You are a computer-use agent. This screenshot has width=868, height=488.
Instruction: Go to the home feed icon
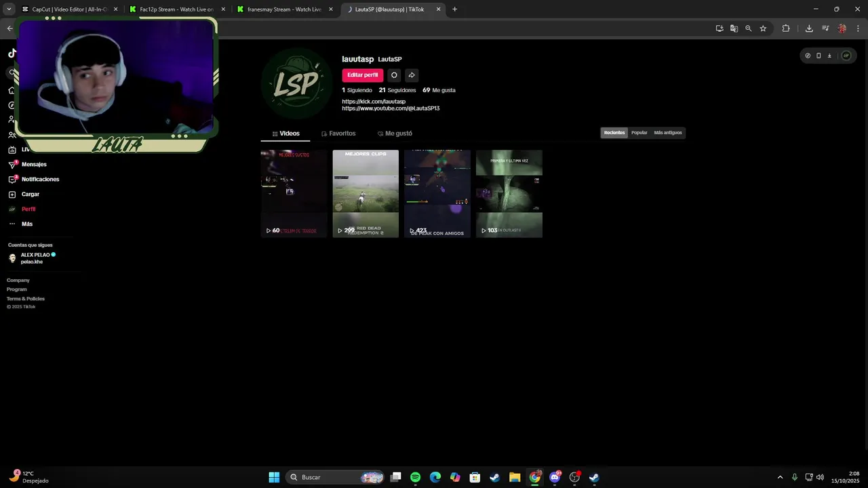pyautogui.click(x=12, y=90)
